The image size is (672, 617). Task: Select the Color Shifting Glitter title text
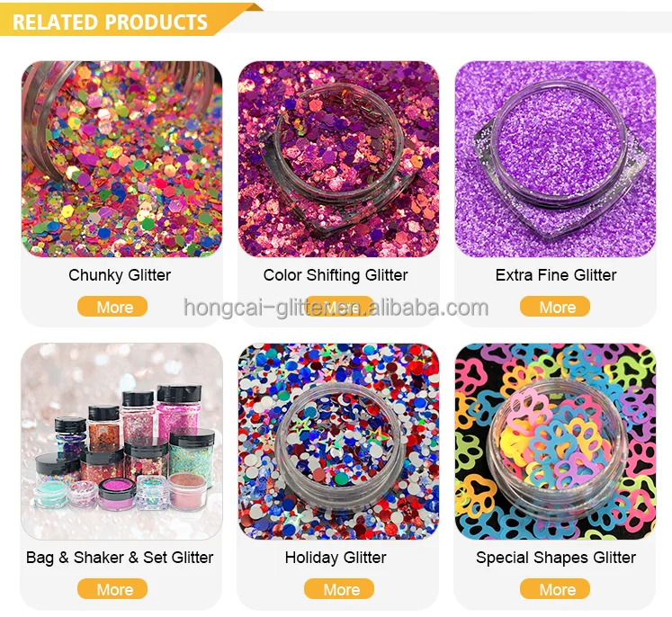click(x=336, y=275)
